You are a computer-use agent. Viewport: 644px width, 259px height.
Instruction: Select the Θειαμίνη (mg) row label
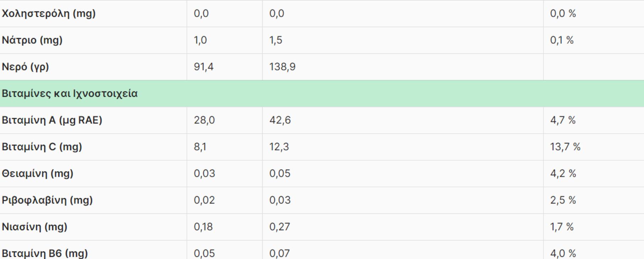[38, 173]
